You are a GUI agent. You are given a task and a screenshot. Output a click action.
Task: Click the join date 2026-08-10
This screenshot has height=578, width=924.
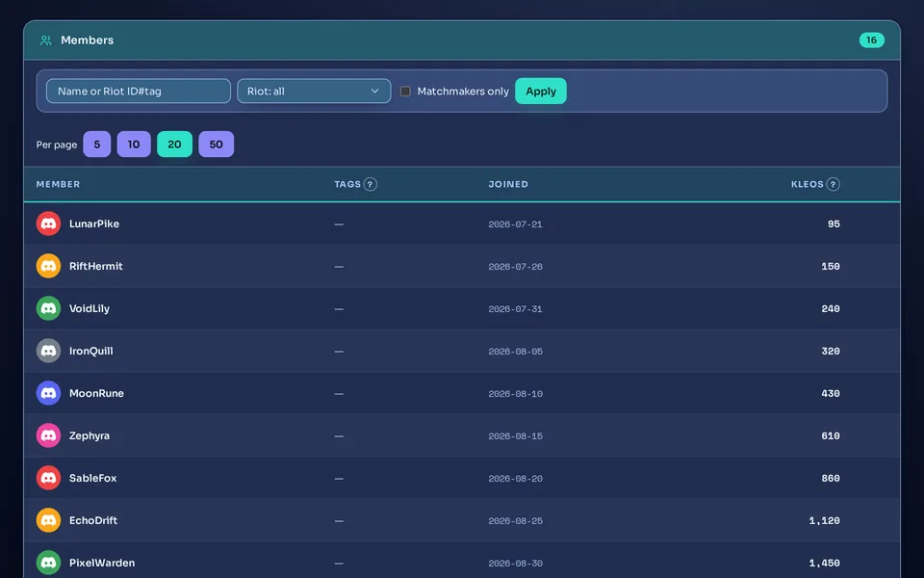click(x=515, y=394)
